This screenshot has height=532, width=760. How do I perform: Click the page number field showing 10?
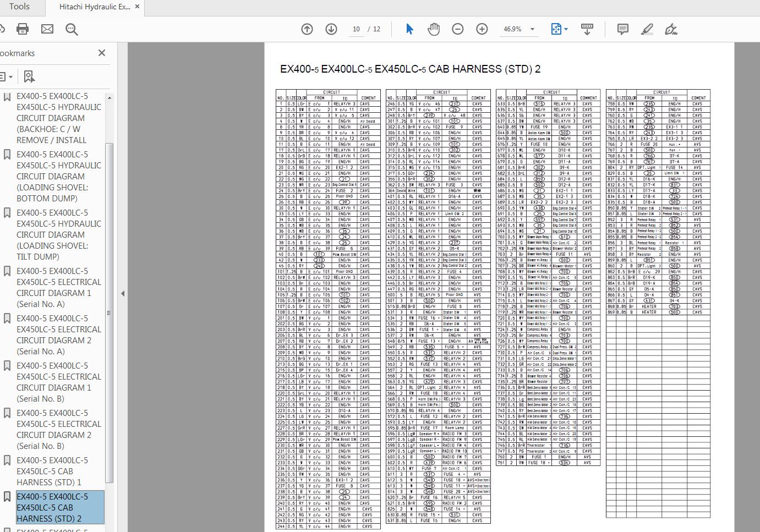(x=357, y=29)
